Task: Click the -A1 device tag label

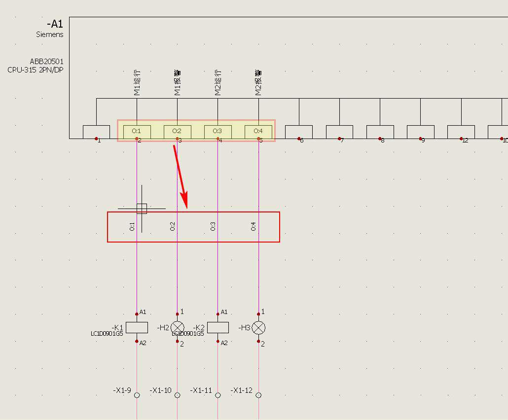Action: pyautogui.click(x=55, y=24)
